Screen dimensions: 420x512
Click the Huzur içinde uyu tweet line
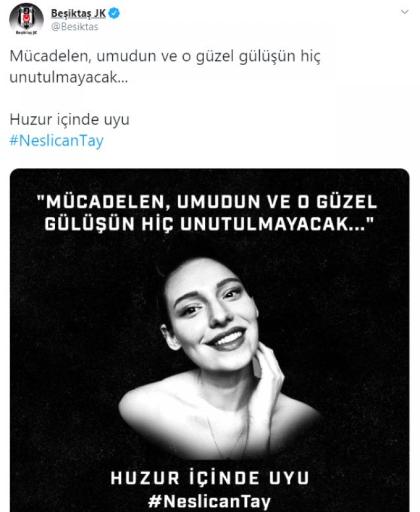69,120
